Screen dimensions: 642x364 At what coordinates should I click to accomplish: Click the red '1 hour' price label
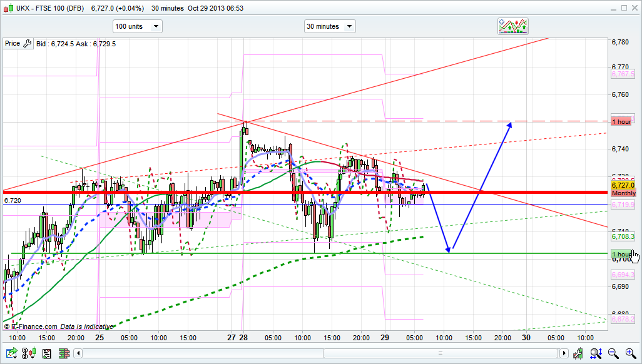pos(621,121)
